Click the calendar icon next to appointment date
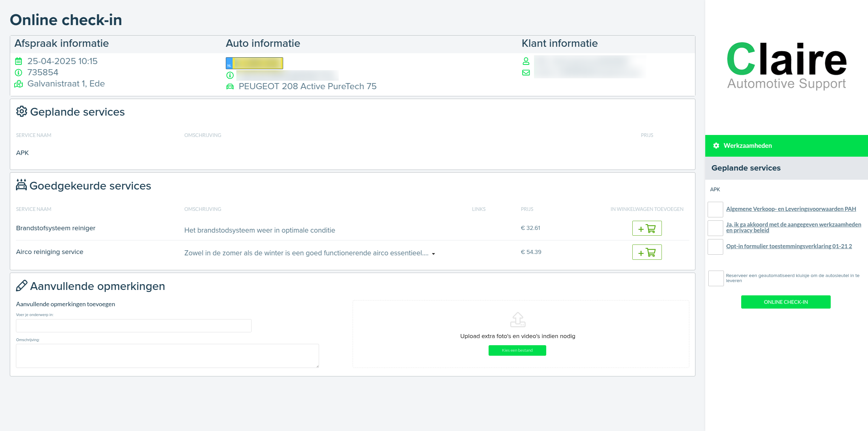868x431 pixels. 19,61
